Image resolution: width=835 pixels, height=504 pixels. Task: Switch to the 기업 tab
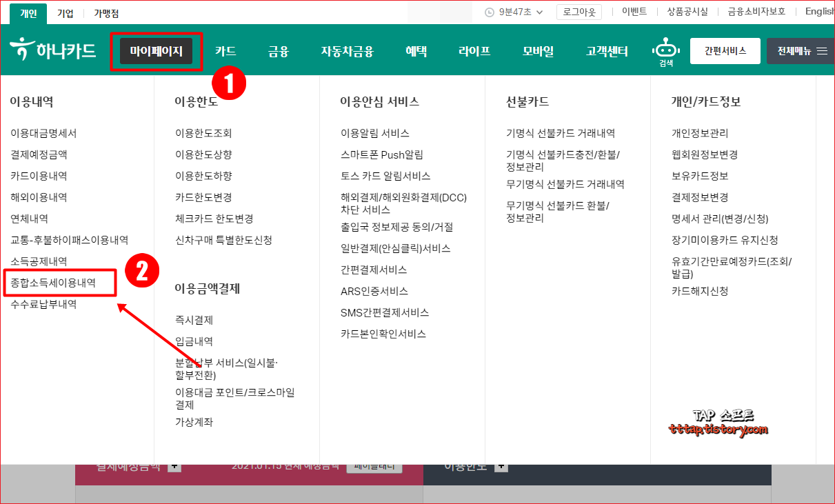coord(66,12)
